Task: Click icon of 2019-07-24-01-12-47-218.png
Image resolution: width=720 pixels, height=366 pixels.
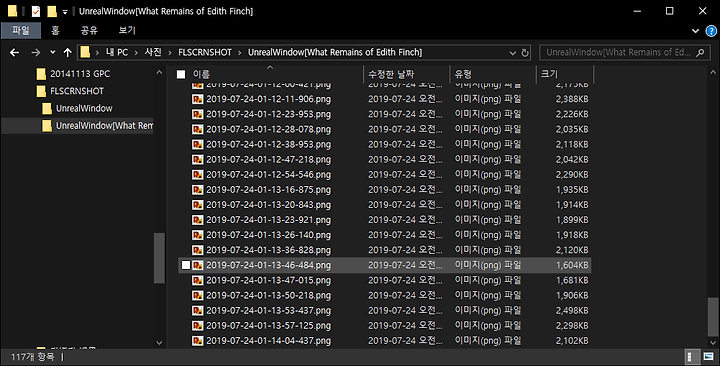Action: (197, 159)
